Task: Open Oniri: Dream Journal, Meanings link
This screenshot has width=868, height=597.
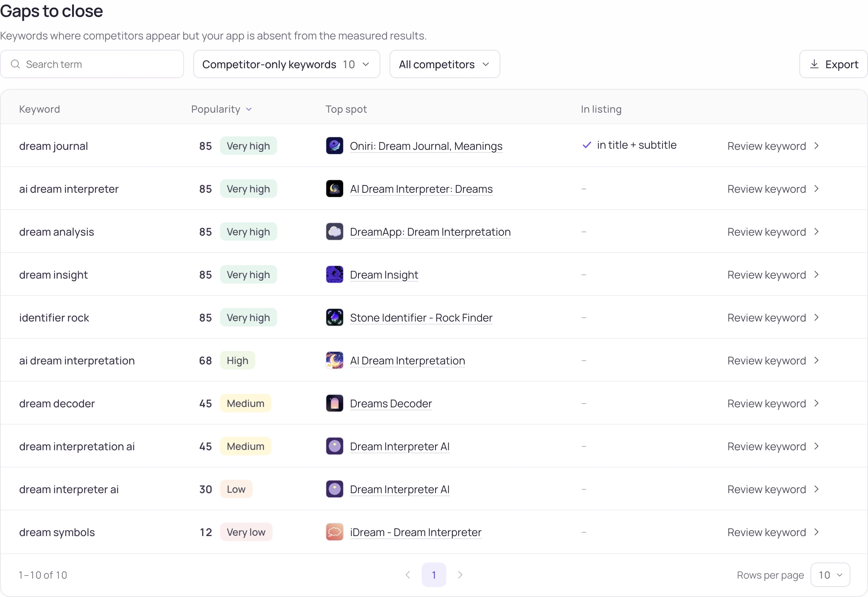Action: point(426,146)
